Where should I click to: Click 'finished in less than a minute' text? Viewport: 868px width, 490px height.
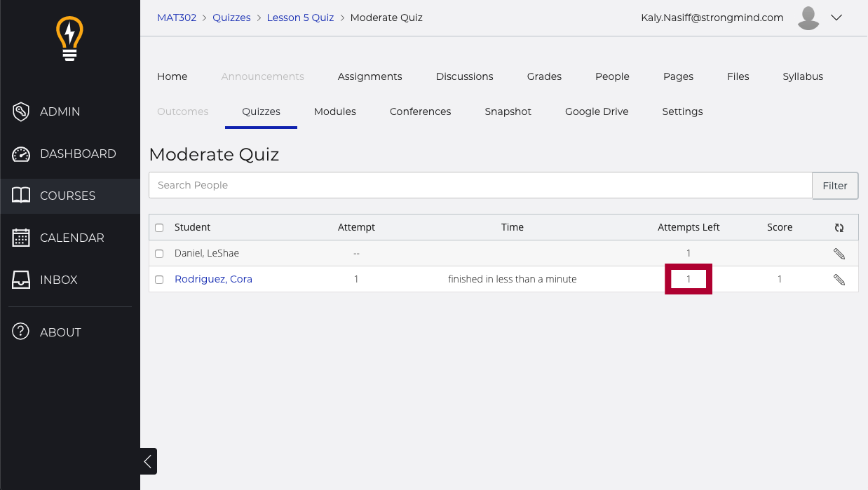click(x=513, y=279)
